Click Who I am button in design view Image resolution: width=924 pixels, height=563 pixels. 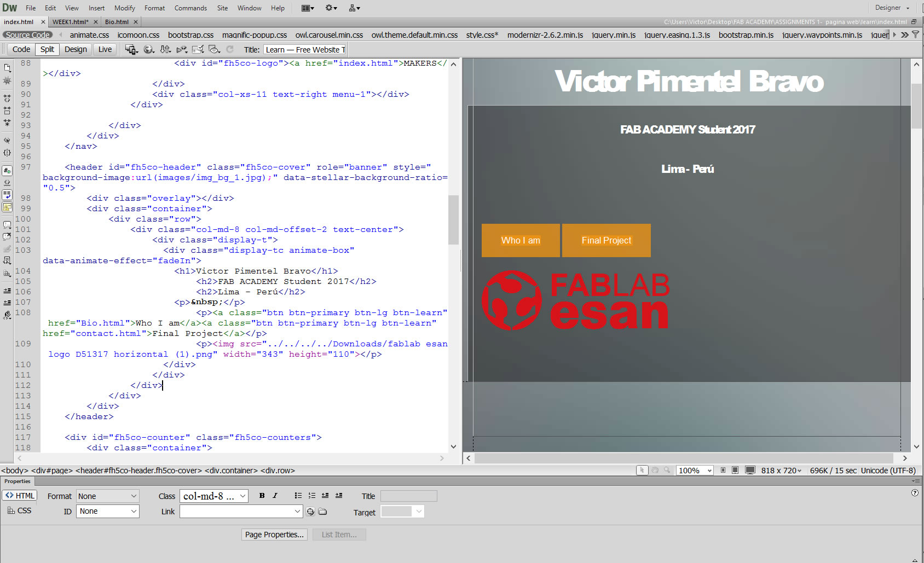pyautogui.click(x=521, y=240)
